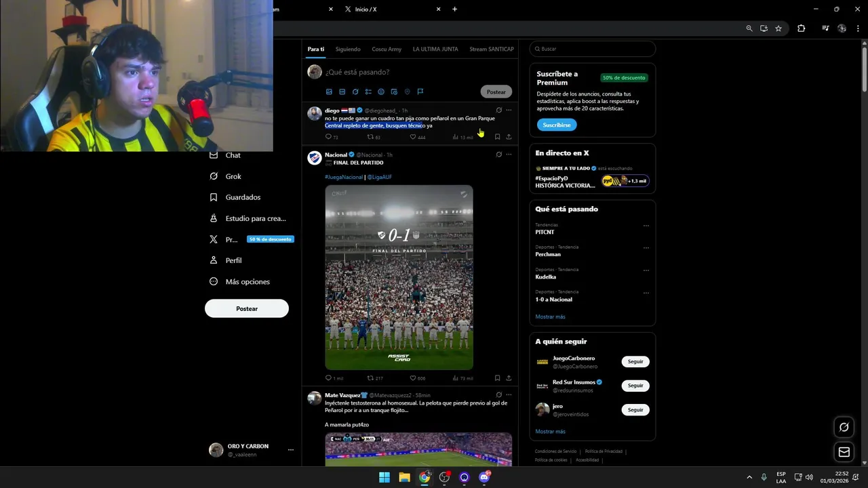Tag a location in the composer
This screenshot has height=488, width=868.
[407, 91]
